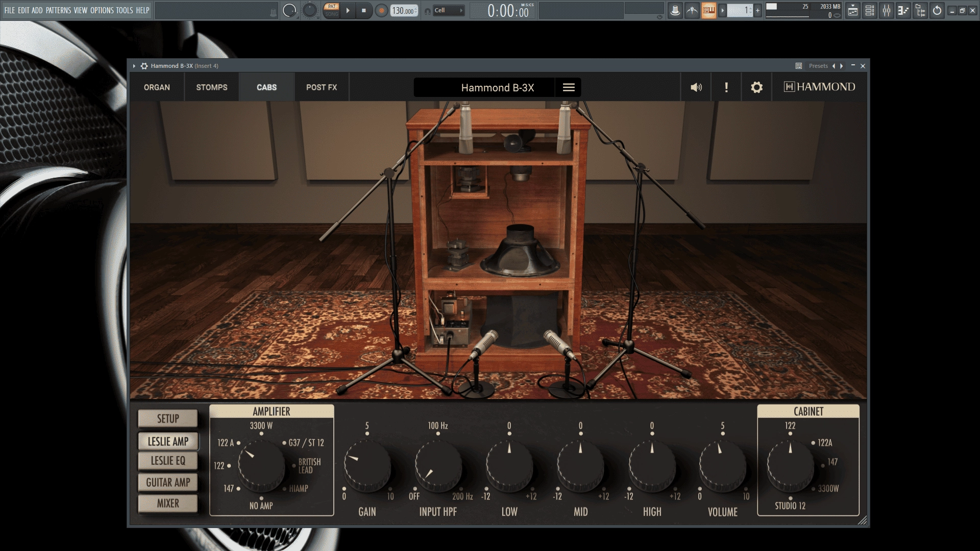Select the MIXER button
Image resolution: width=980 pixels, height=551 pixels.
[x=168, y=504]
